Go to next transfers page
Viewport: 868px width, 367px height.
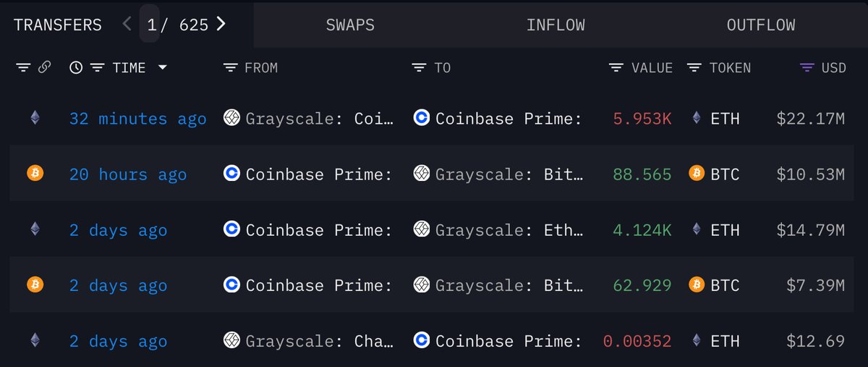(221, 24)
